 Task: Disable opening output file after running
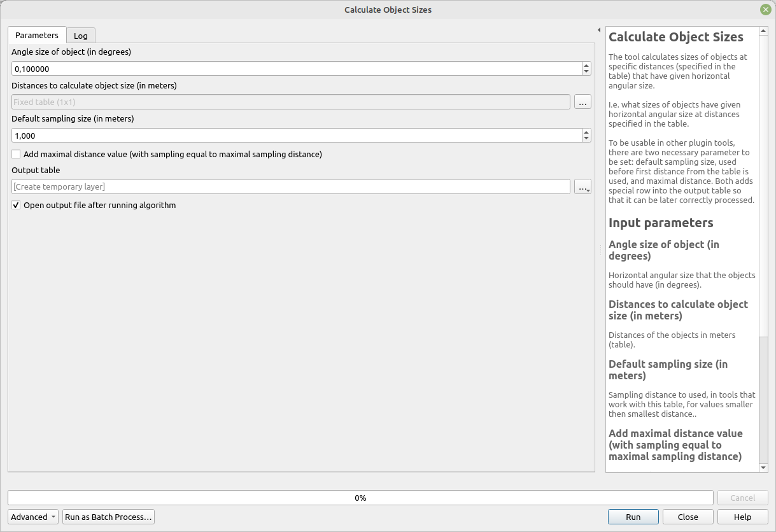[15, 204]
